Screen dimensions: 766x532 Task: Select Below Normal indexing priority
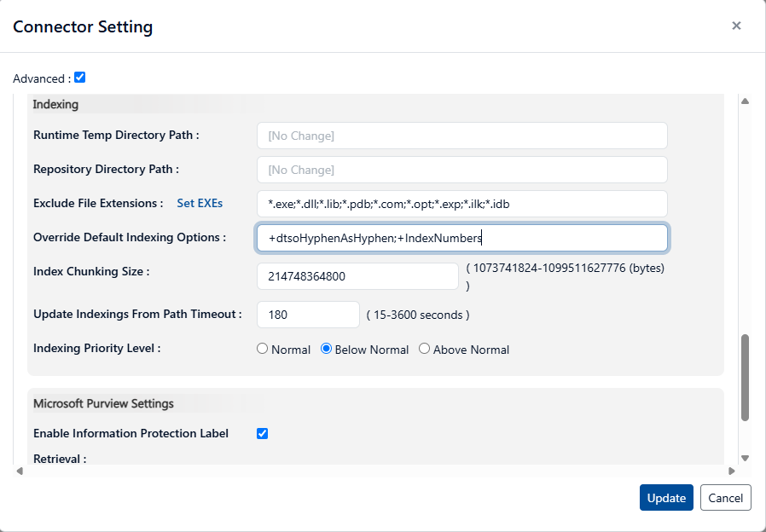tap(326, 349)
